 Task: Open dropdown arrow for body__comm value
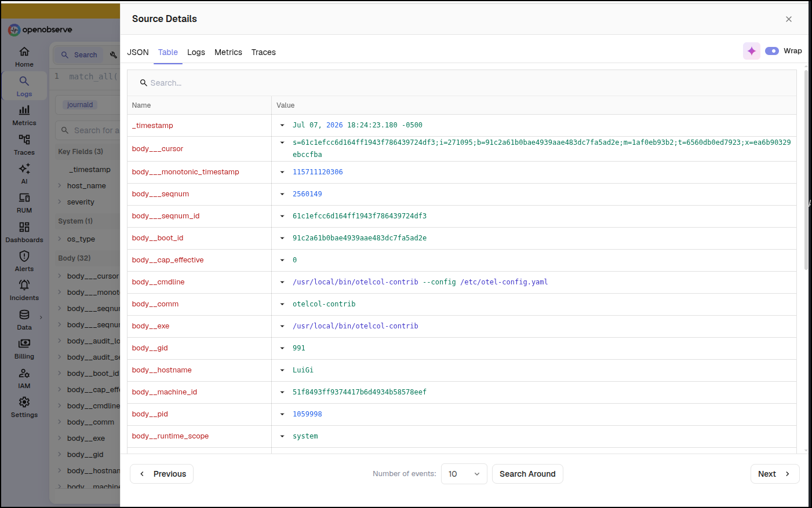click(282, 304)
